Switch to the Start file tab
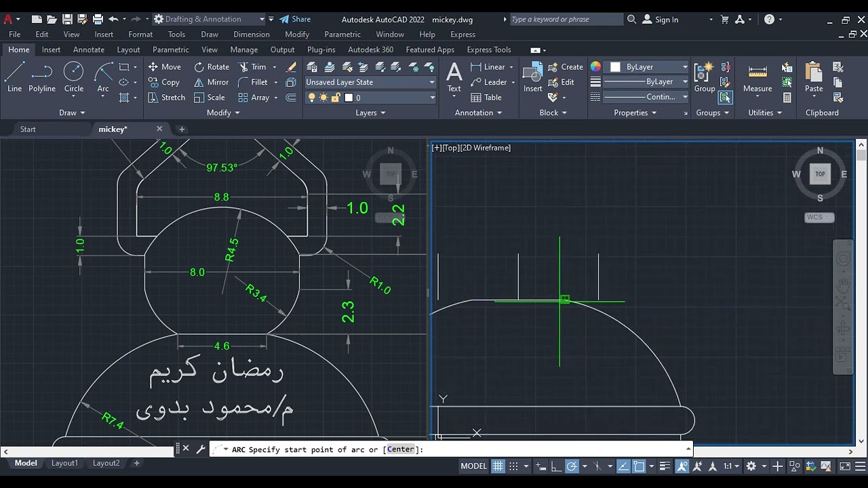This screenshot has width=868, height=488. tap(28, 129)
